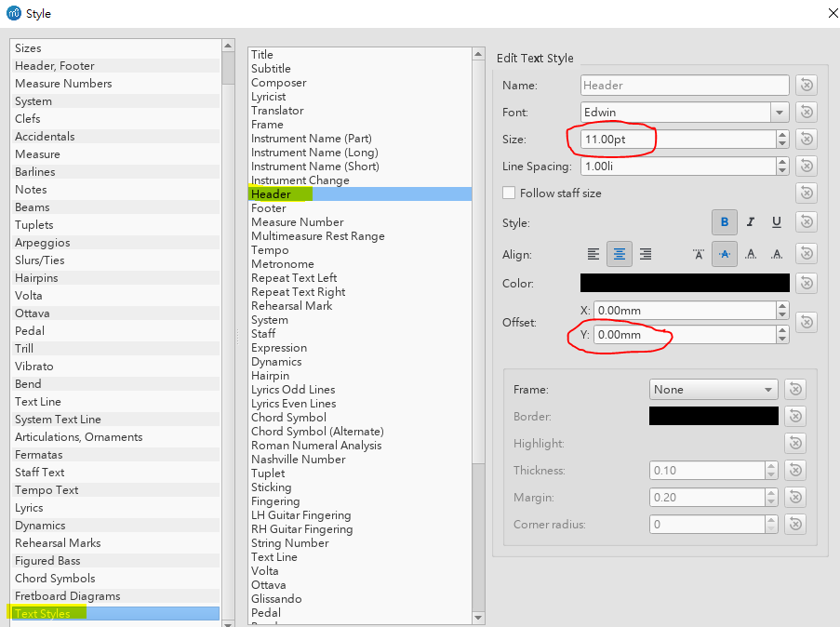The height and width of the screenshot is (627, 840).
Task: Click the Size input field
Action: point(678,140)
